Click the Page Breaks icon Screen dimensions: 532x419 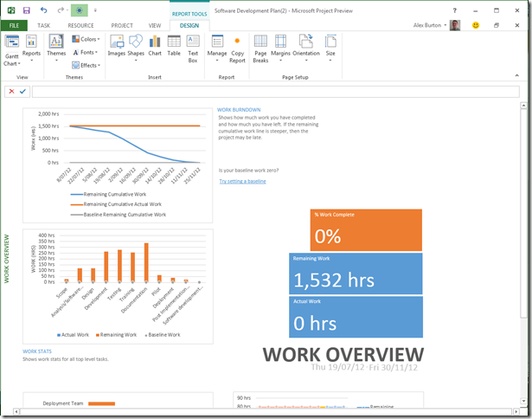260,48
